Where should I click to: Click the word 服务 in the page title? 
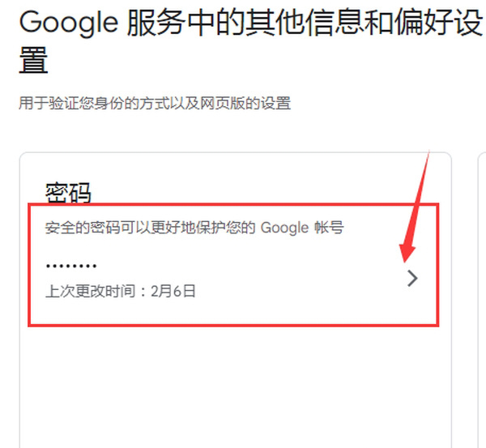(156, 22)
